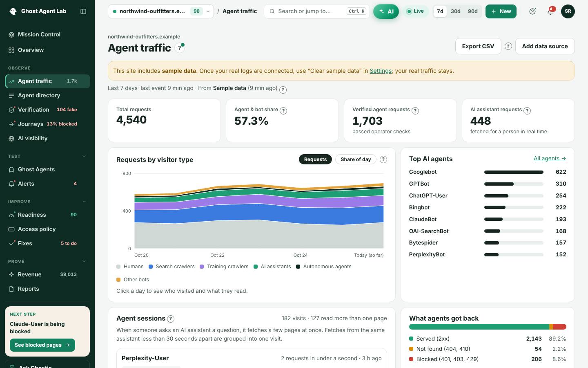Switch chart to Requests view
This screenshot has height=368, width=588.
tap(315, 159)
